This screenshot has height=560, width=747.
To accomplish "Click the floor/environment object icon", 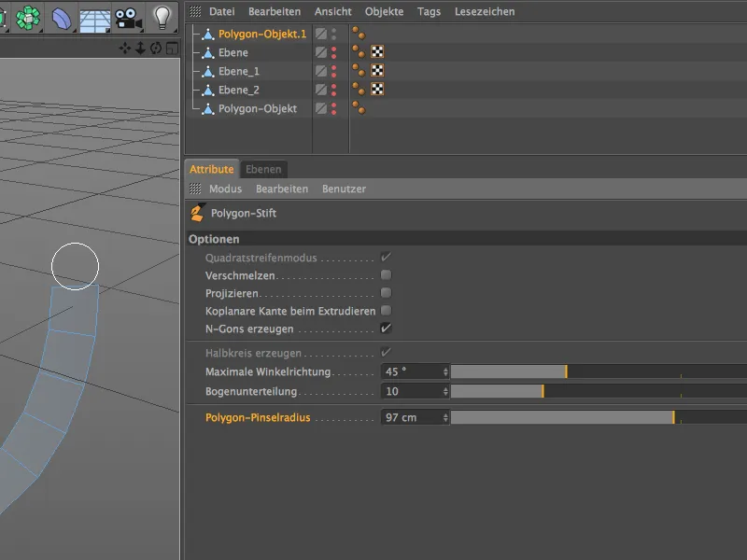I will tap(93, 17).
